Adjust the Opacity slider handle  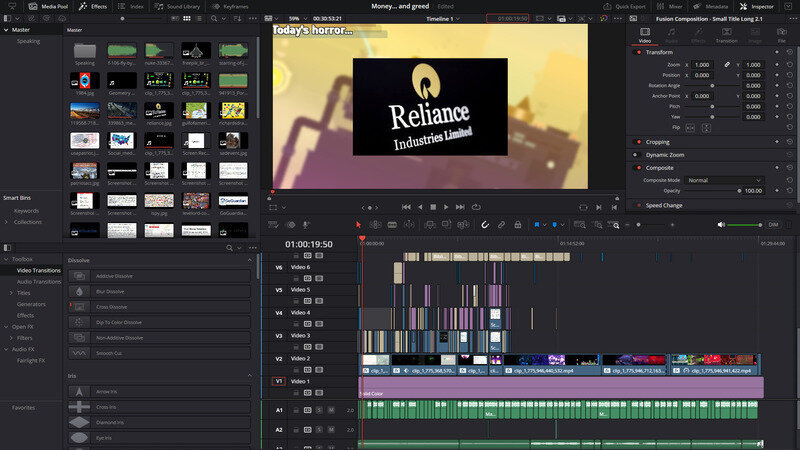coord(739,191)
